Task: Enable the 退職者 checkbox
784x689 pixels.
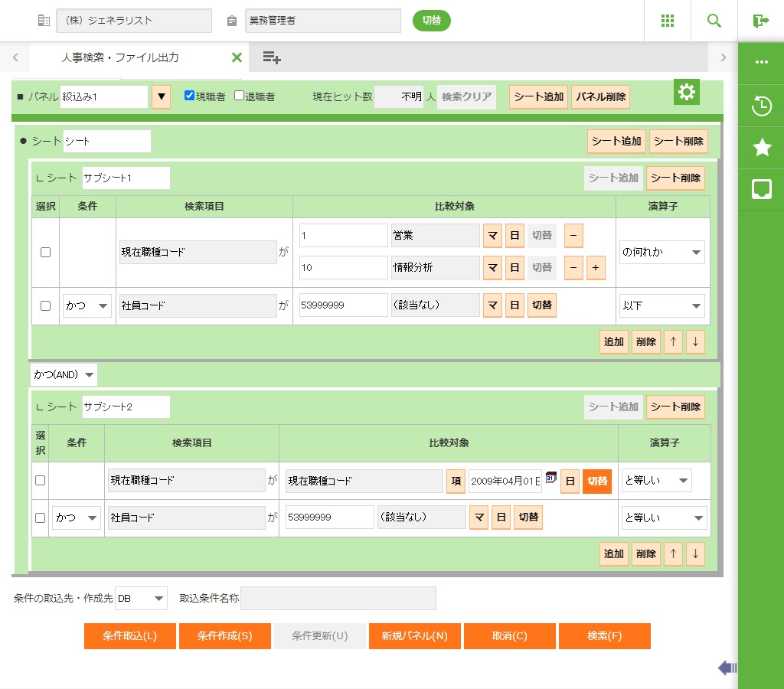Action: pos(239,96)
